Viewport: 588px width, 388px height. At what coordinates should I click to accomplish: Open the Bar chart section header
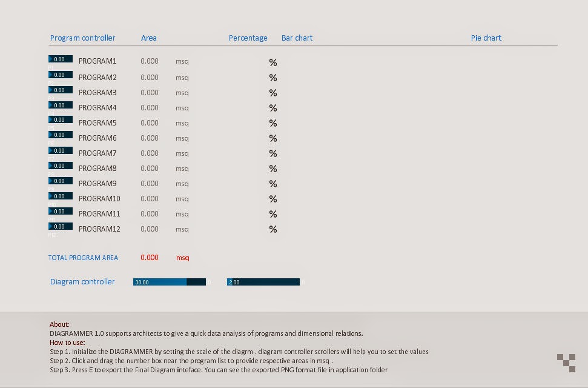[x=297, y=38]
